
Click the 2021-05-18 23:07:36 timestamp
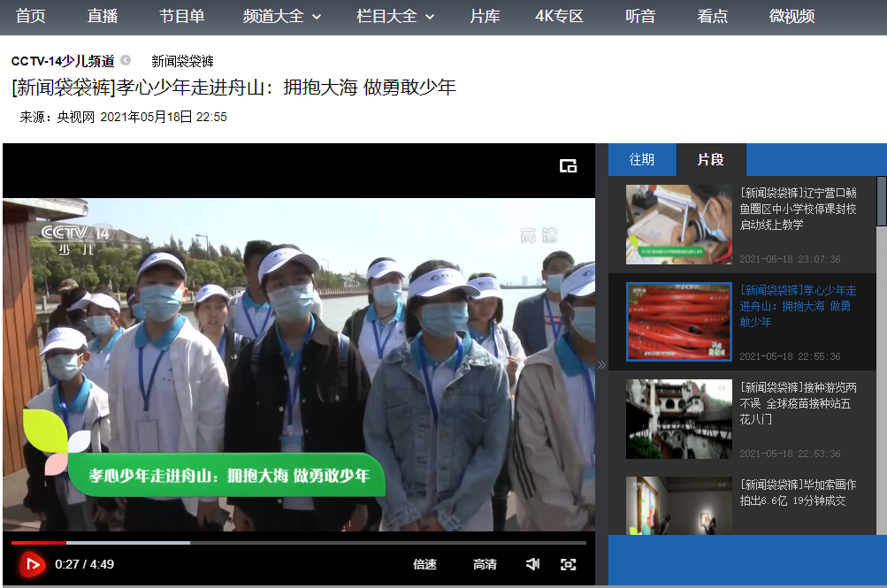pyautogui.click(x=790, y=259)
